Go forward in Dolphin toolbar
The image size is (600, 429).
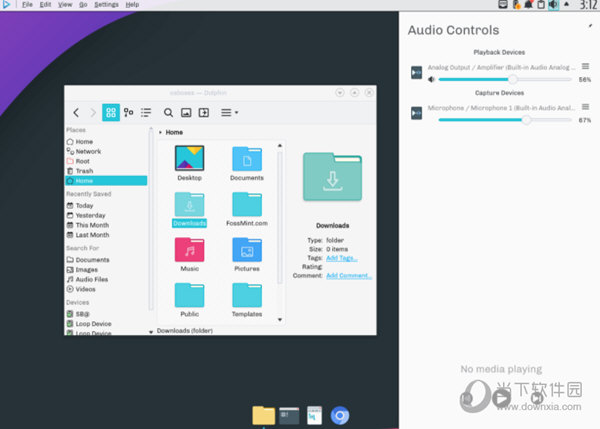pos(93,113)
